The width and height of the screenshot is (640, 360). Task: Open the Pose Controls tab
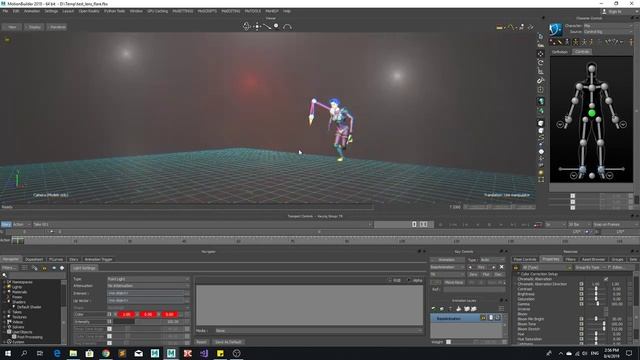pos(525,259)
